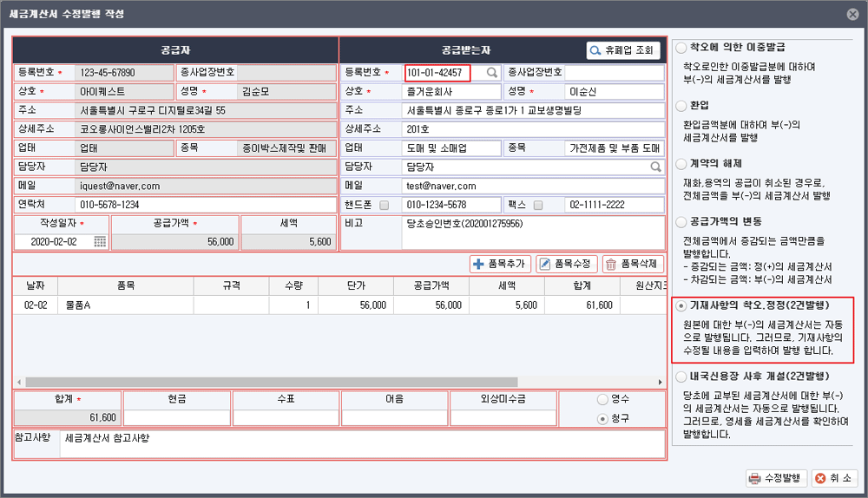This screenshot has height=498, width=868.
Task: Click the 품목삭제 button
Action: pyautogui.click(x=633, y=264)
